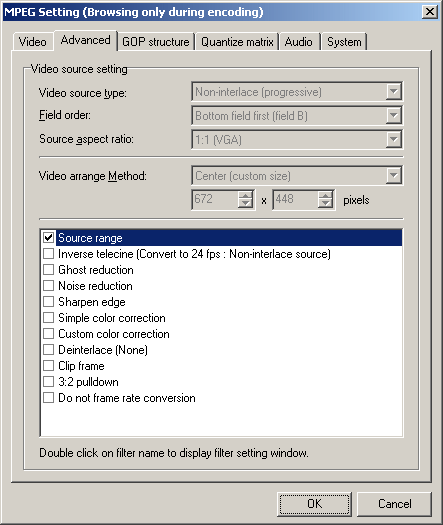Open the System tab
The height and width of the screenshot is (525, 443).
[344, 42]
